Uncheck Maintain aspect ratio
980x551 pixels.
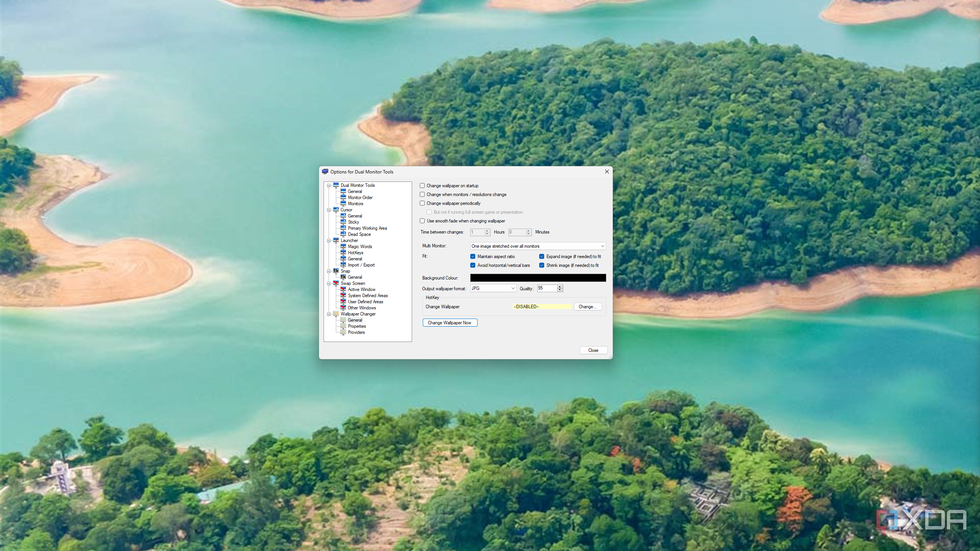[473, 257]
